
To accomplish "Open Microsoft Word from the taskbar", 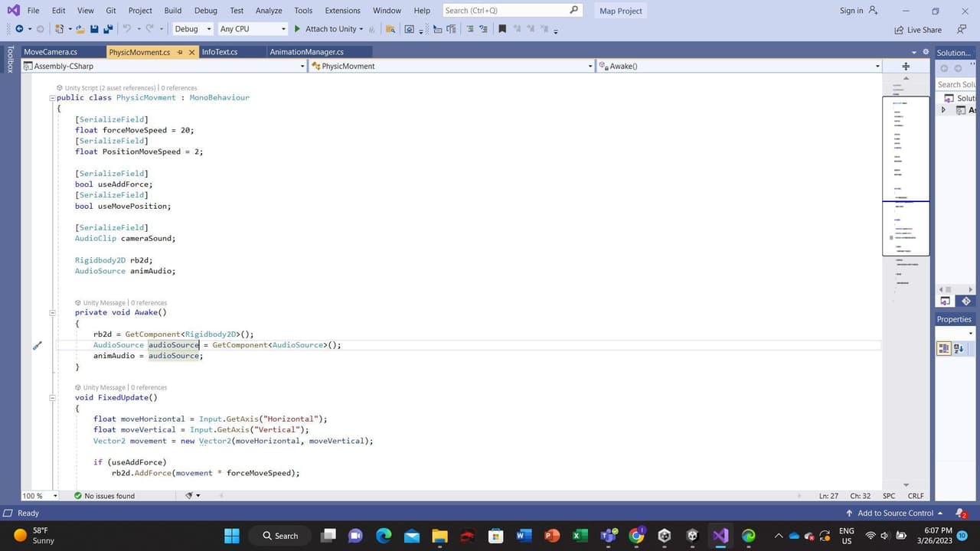I will click(x=524, y=536).
